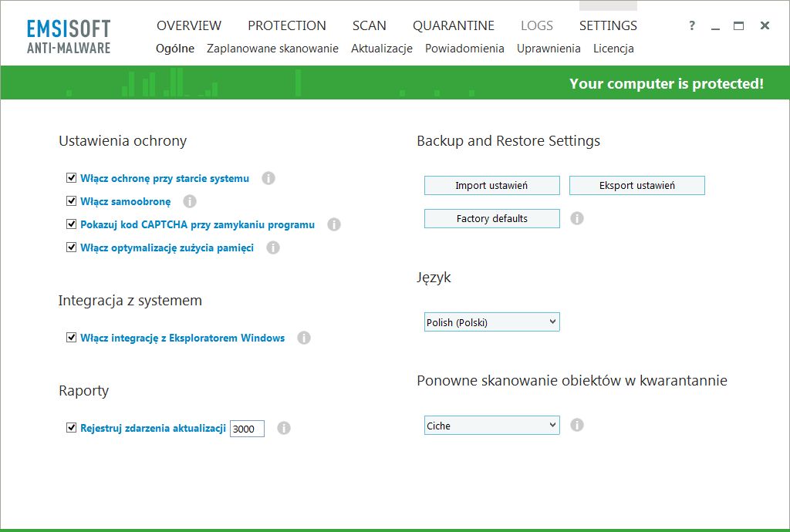Expand the Ciche quarantine rescan dropdown
This screenshot has height=532, width=790.
pyautogui.click(x=491, y=426)
